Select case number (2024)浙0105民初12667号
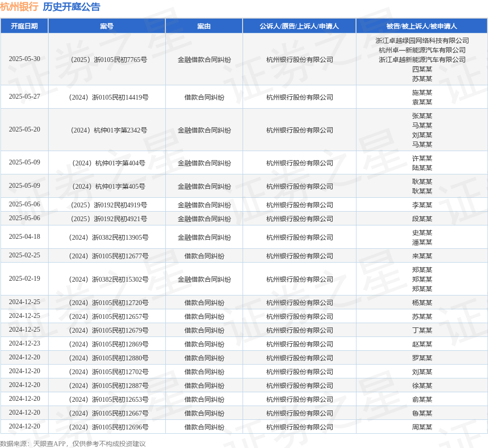Image resolution: width=488 pixels, height=448 pixels. pos(109,413)
